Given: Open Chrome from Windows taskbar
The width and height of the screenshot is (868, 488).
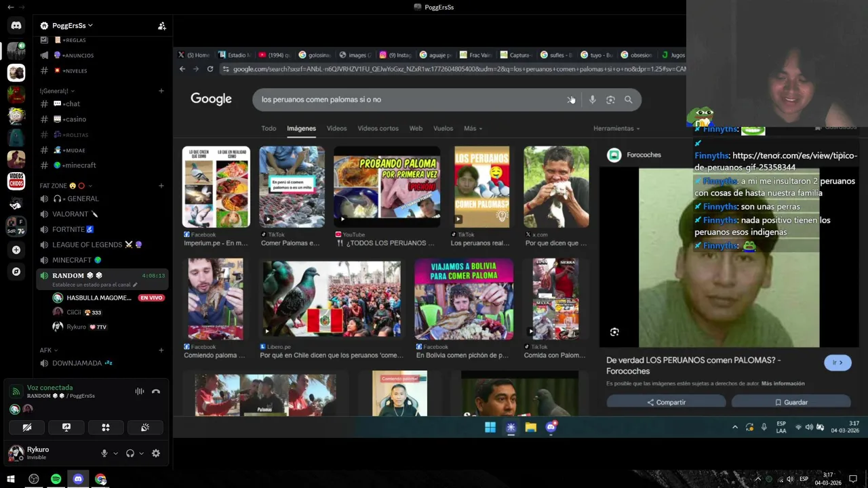Looking at the screenshot, I should (x=100, y=479).
